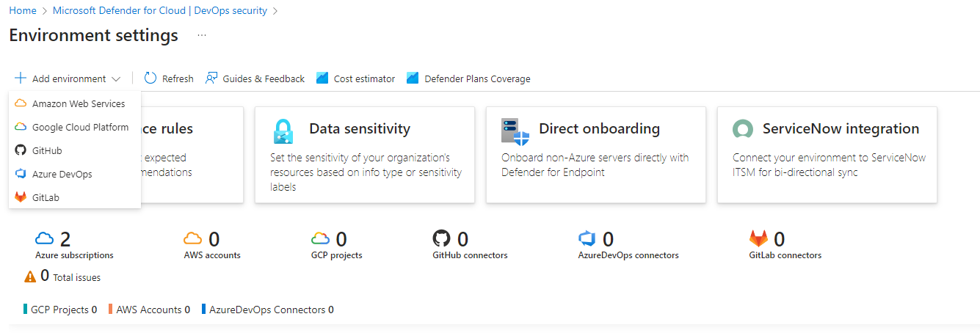This screenshot has height=333, width=980.
Task: Click the Direct onboarding server icon
Action: (515, 131)
